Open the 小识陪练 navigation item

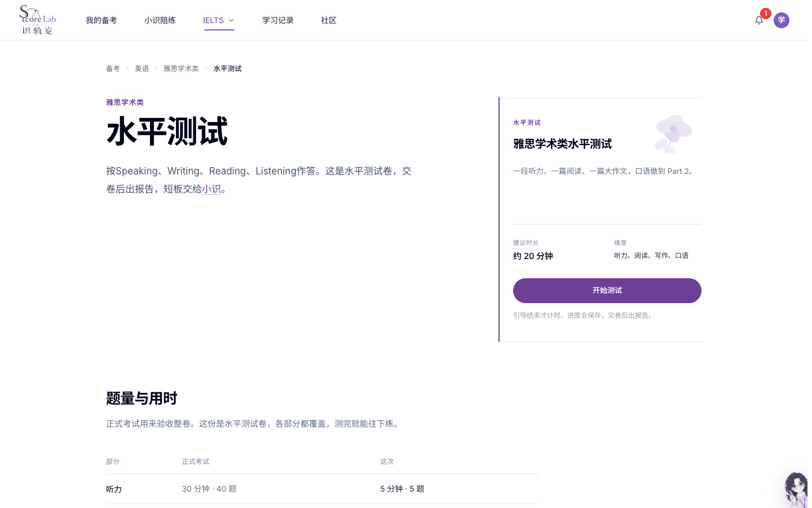click(x=160, y=20)
